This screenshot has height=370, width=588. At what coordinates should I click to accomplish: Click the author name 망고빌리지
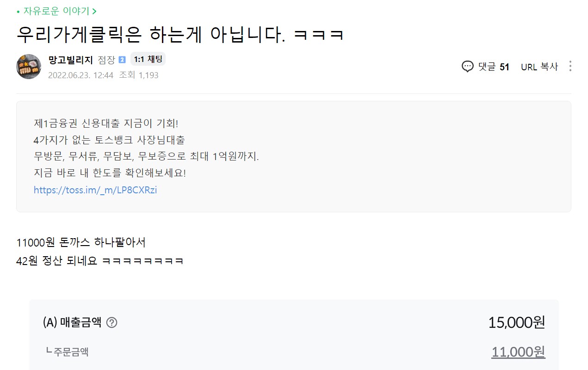71,60
